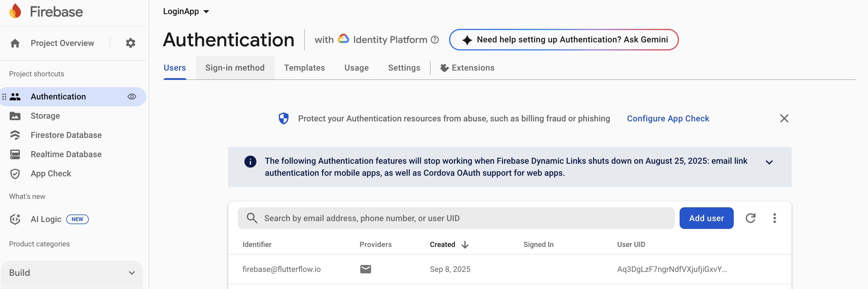Click the Project Overview home icon
Screen dimensions: 868x289
point(15,43)
